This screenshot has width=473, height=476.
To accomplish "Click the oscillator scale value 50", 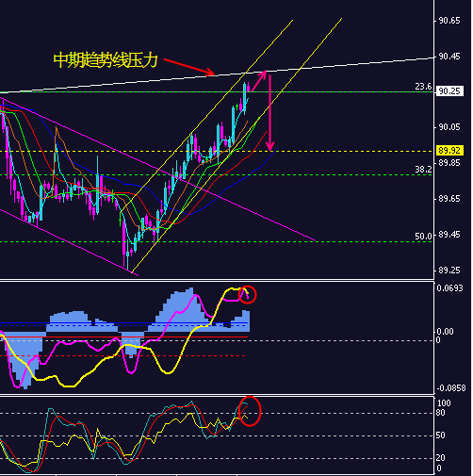I will point(440,435).
